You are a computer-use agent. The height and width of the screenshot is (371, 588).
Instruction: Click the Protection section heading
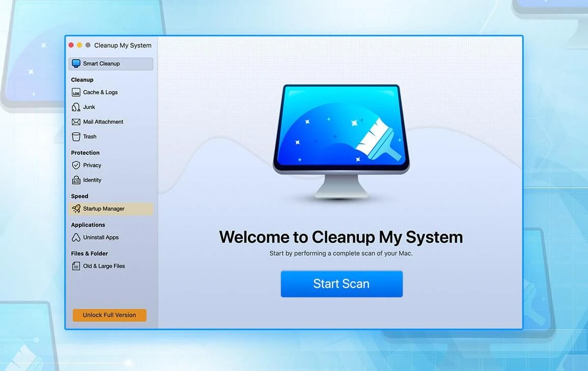click(x=85, y=152)
